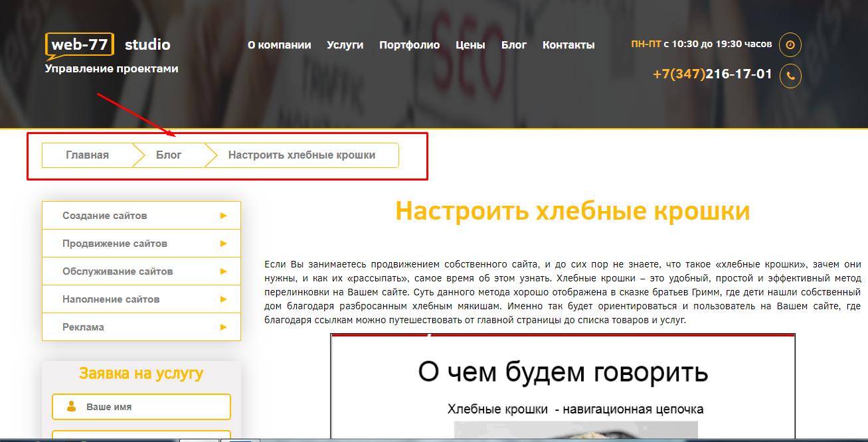Image resolution: width=868 pixels, height=442 pixels.
Task: Click the Заявка на услугу form heading
Action: 141,374
